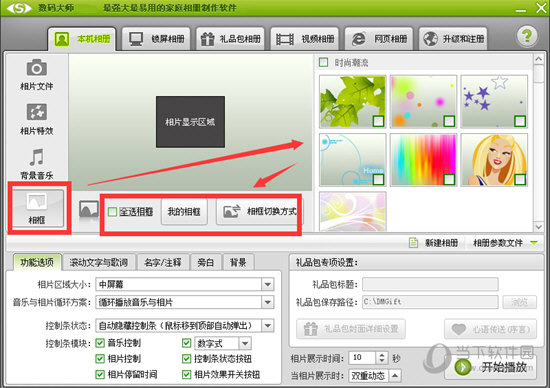Open the 背景 tab
This screenshot has height=388, width=550.
coord(238,262)
